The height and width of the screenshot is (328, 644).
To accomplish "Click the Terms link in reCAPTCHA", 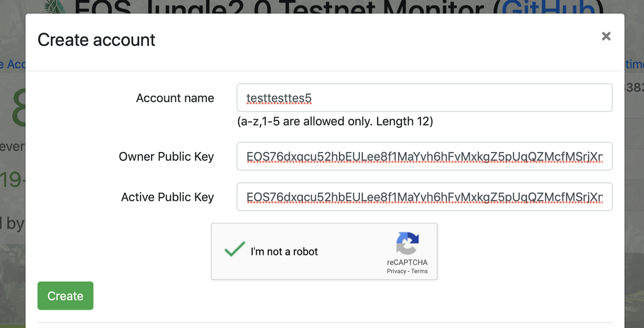I will [419, 271].
